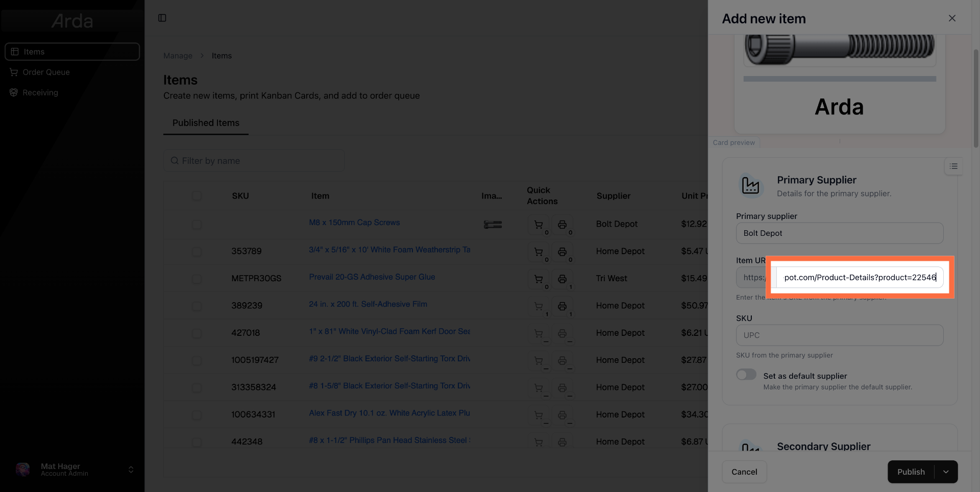Click the Filter by name search box
Image resolution: width=980 pixels, height=492 pixels.
[254, 161]
